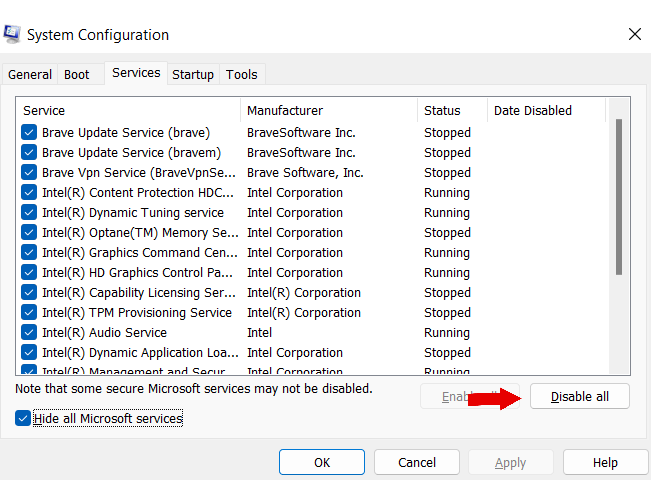The height and width of the screenshot is (500, 651).
Task: Sort services by Manufacturer column header
Action: (328, 111)
